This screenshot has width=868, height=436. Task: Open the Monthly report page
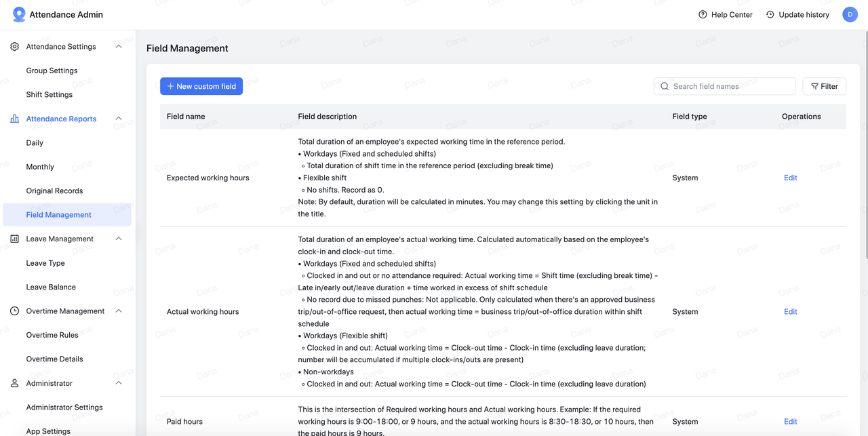tap(40, 167)
